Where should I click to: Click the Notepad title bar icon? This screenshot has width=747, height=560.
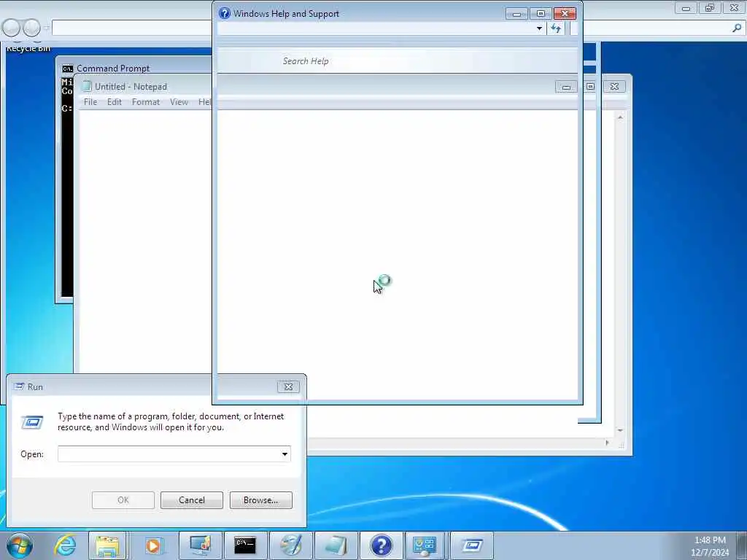coord(86,86)
